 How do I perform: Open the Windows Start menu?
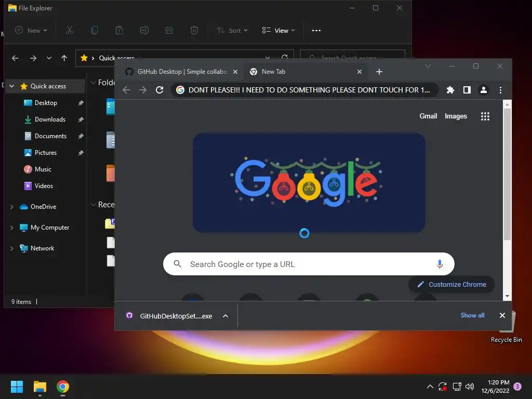point(17,387)
